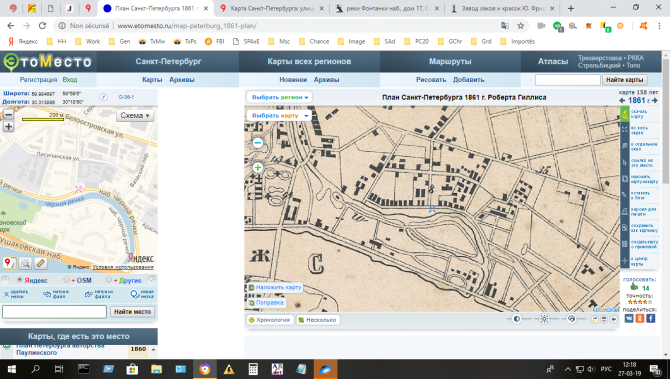Viewport: 670px width, 379px height.
Task: Open the map in a separate window
Action: [625, 146]
